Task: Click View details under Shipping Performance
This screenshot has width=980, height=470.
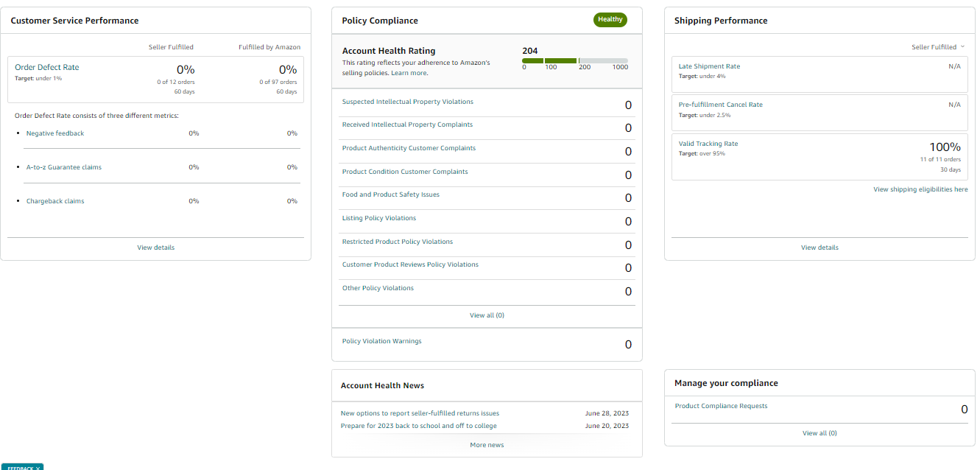Action: click(819, 248)
